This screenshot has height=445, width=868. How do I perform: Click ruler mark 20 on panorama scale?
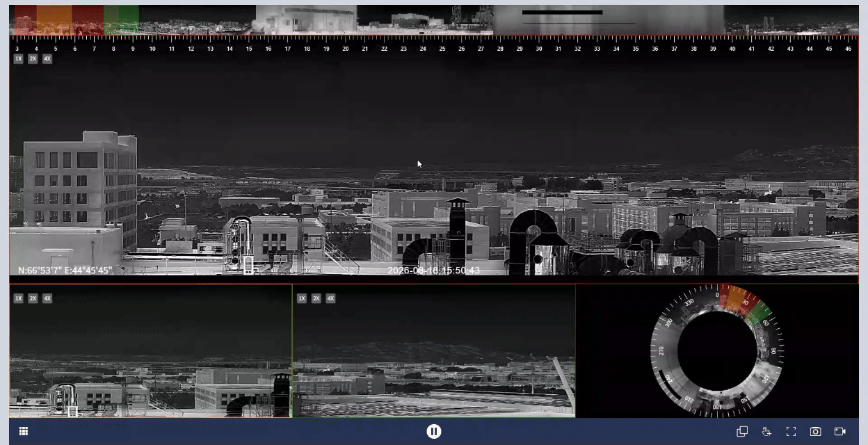tap(346, 49)
